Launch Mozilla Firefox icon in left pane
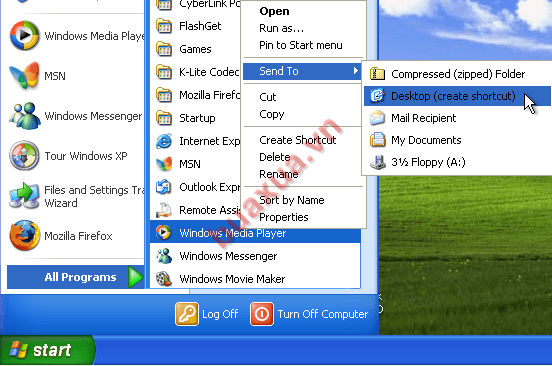The image size is (552, 366). pyautogui.click(x=24, y=235)
